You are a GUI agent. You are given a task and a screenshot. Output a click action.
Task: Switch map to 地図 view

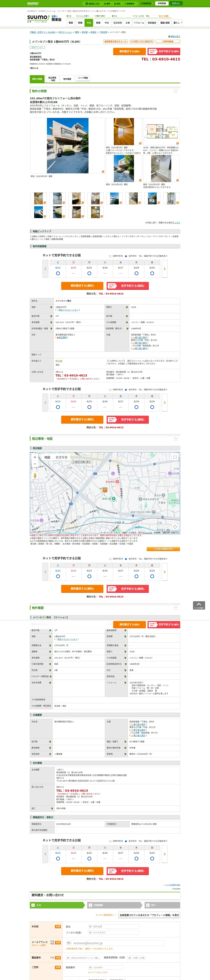[47, 458]
